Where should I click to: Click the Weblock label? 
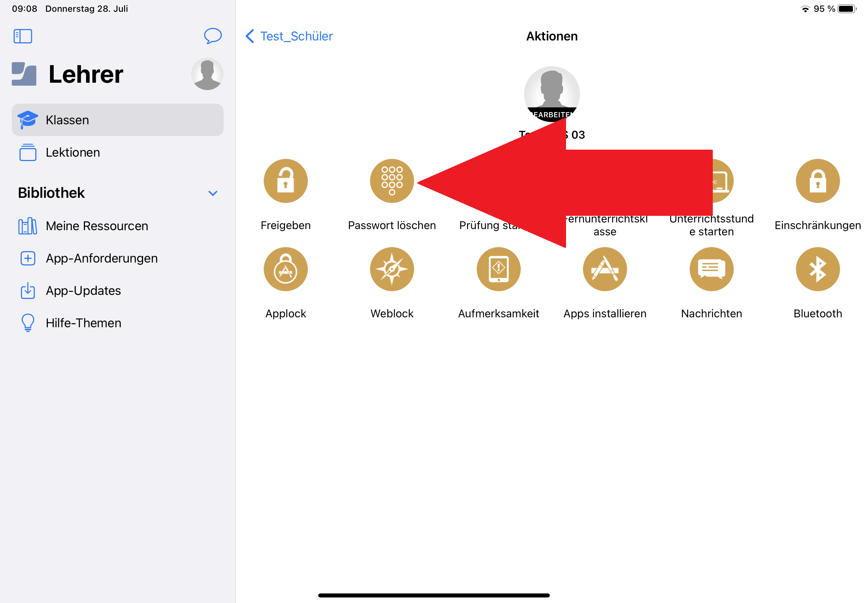tap(392, 314)
